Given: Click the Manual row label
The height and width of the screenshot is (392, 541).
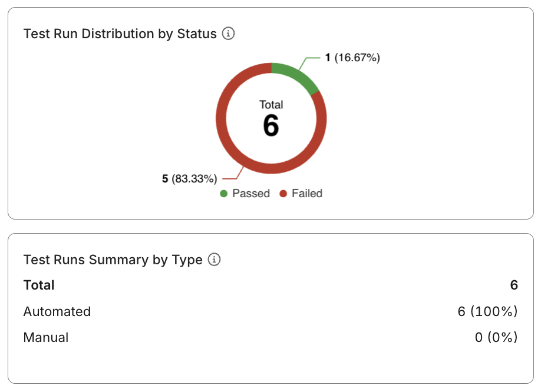Looking at the screenshot, I should pos(45,337).
